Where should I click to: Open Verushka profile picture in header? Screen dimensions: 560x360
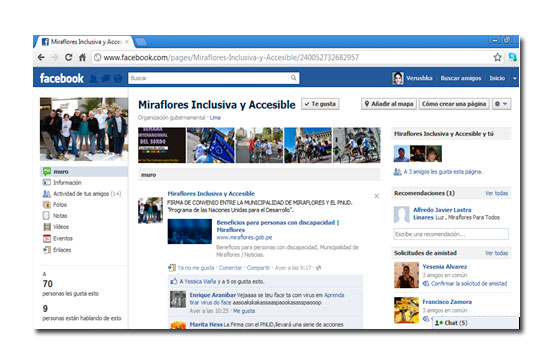[x=398, y=78]
